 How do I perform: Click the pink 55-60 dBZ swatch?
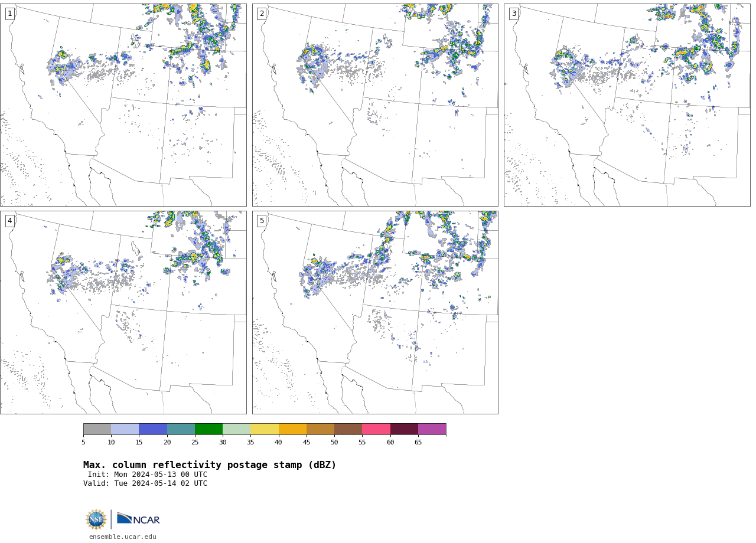click(376, 429)
